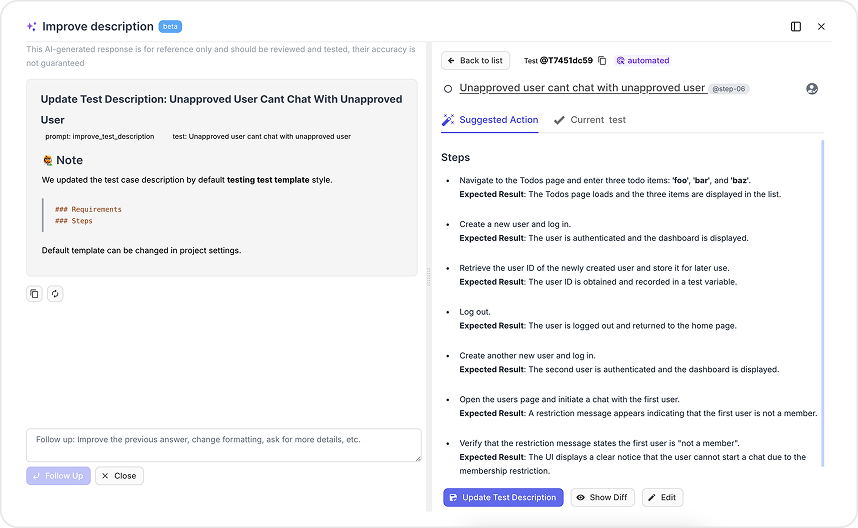Copy the test ID T7451dc59

tap(602, 61)
